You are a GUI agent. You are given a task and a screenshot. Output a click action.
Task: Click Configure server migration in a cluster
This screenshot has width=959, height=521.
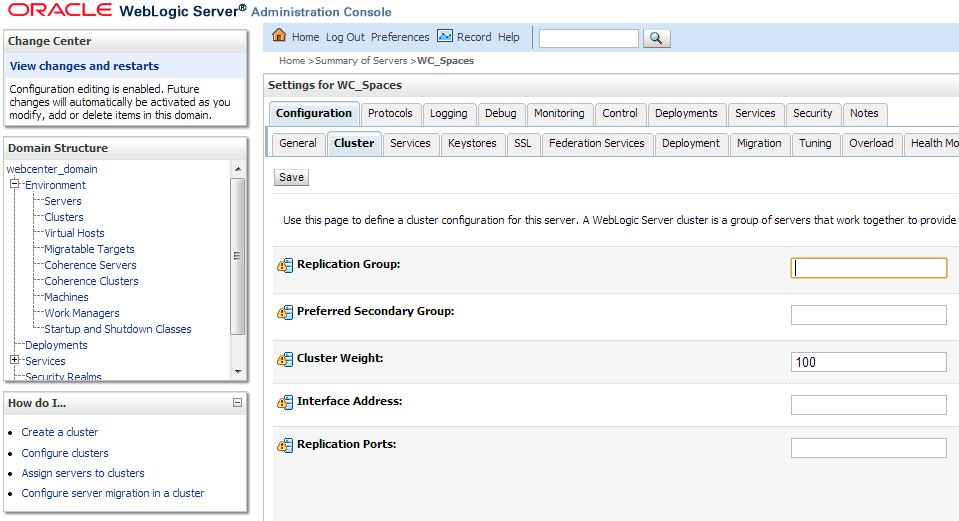click(113, 493)
